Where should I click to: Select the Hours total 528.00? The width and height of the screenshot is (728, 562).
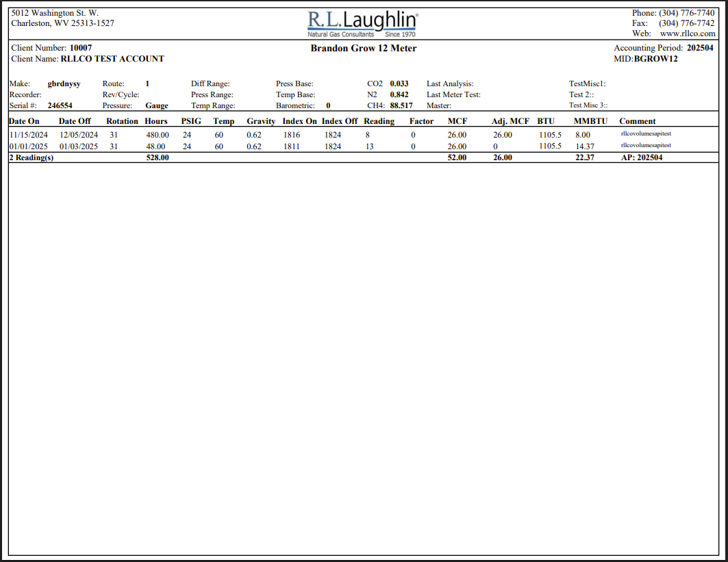pyautogui.click(x=158, y=157)
